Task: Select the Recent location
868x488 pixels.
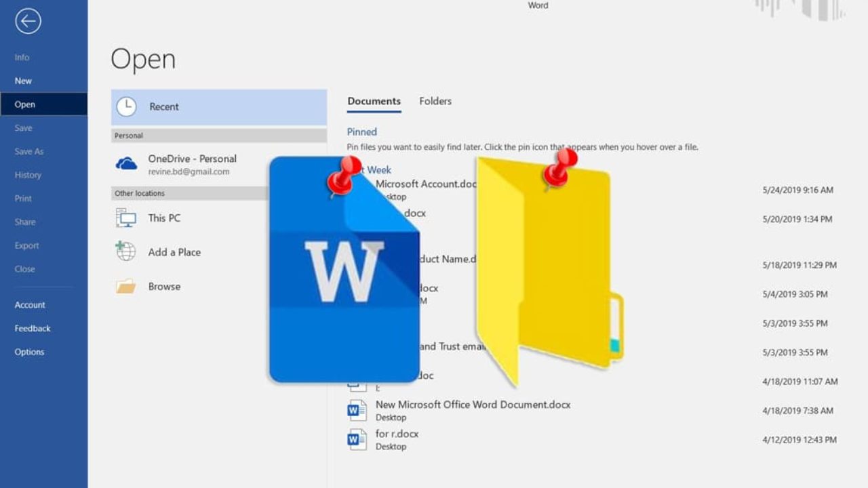Action: (x=219, y=107)
